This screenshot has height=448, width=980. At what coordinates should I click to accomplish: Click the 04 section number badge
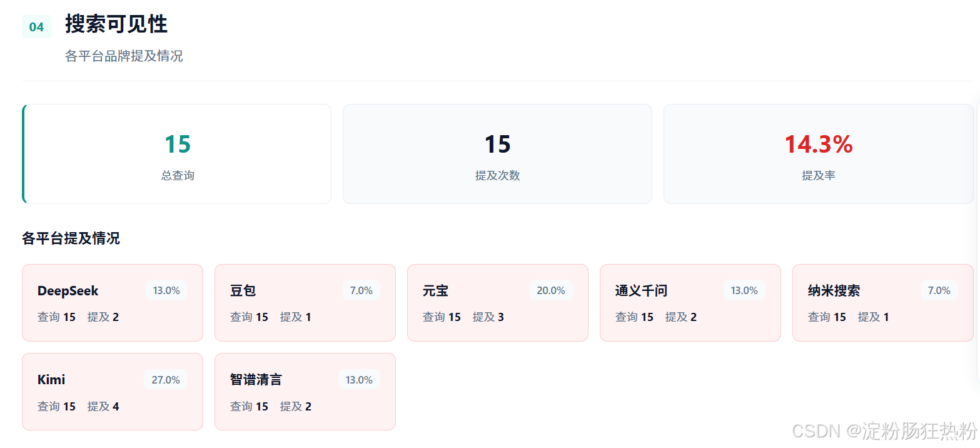click(x=36, y=27)
